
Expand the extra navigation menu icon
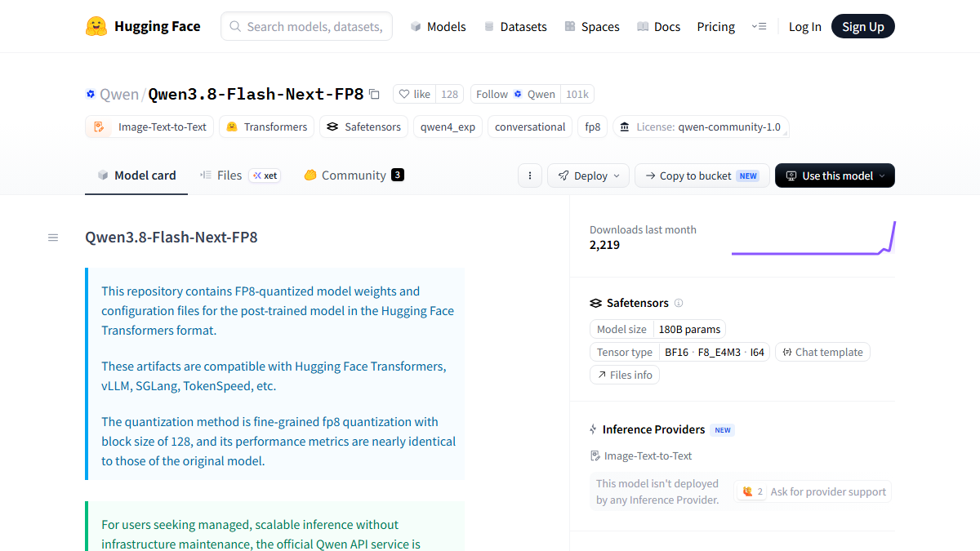(759, 26)
